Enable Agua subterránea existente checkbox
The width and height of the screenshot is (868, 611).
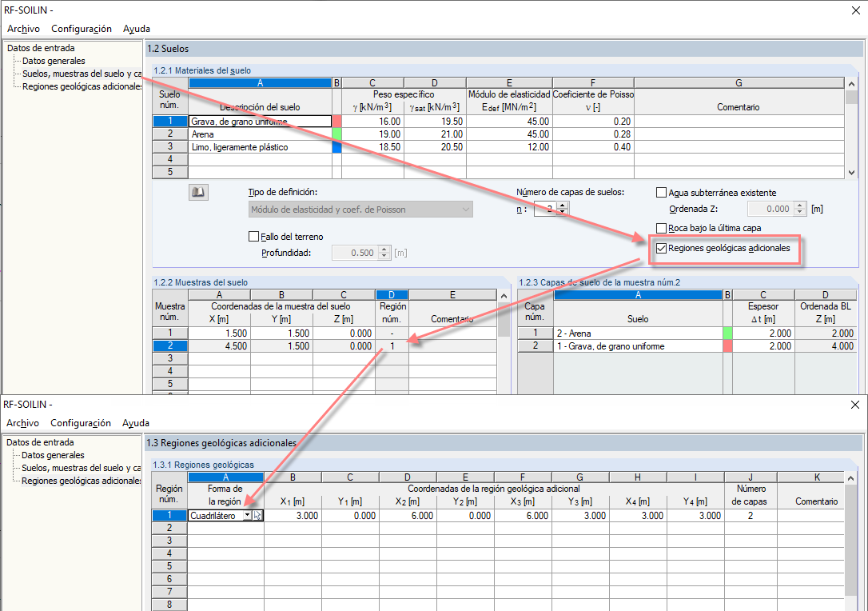(661, 193)
